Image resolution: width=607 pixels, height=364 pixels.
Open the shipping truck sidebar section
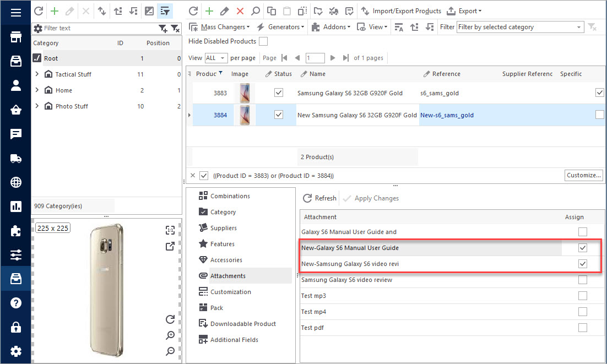click(16, 158)
